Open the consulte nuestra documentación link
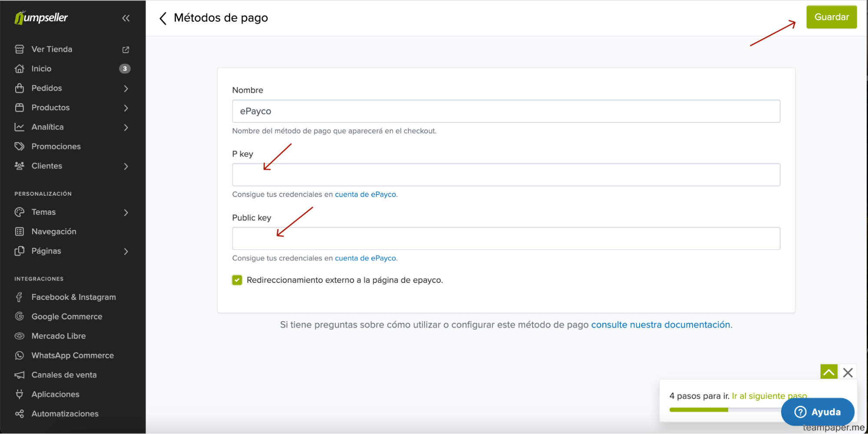Viewport: 868px width, 434px height. [x=661, y=325]
